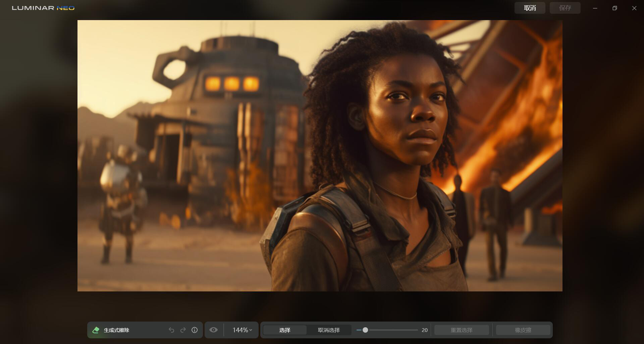
Task: Click the brush size value 20
Action: click(425, 330)
